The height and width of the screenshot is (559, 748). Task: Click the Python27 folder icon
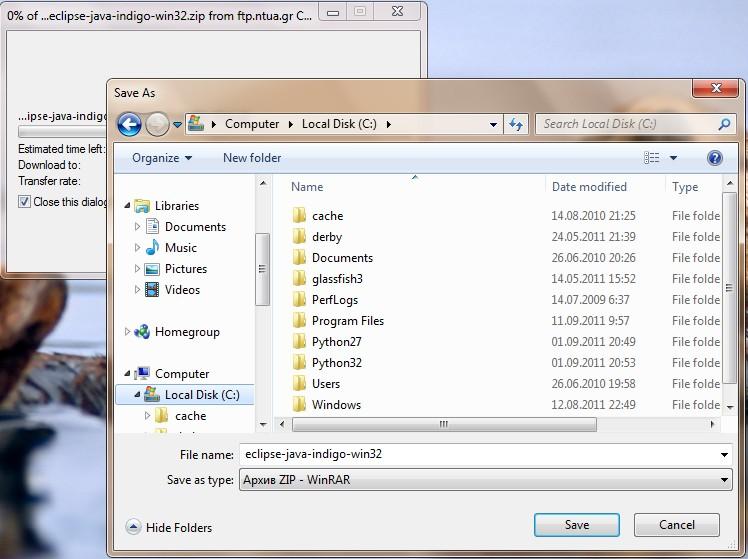299,342
